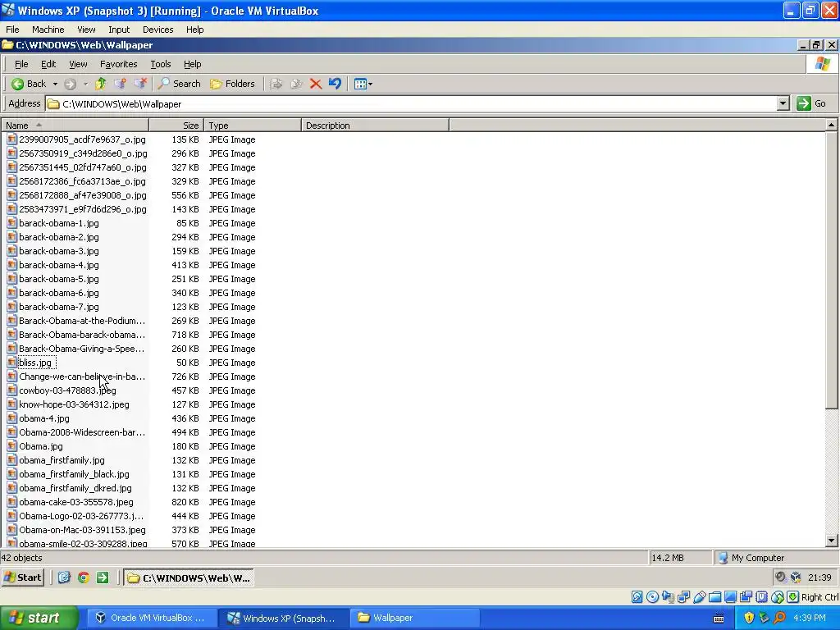Screen dimensions: 840x630
Task: Sort files by the Type column
Action: (x=253, y=126)
